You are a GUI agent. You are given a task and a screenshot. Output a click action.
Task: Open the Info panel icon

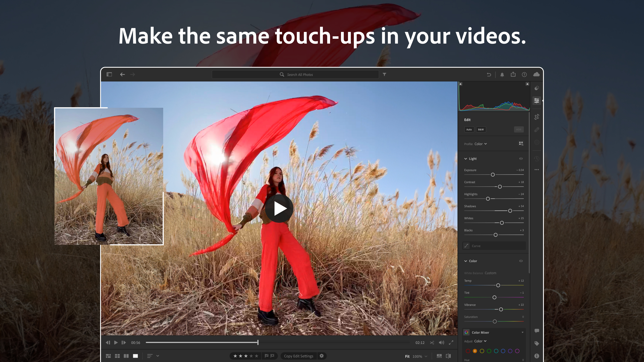tap(536, 356)
